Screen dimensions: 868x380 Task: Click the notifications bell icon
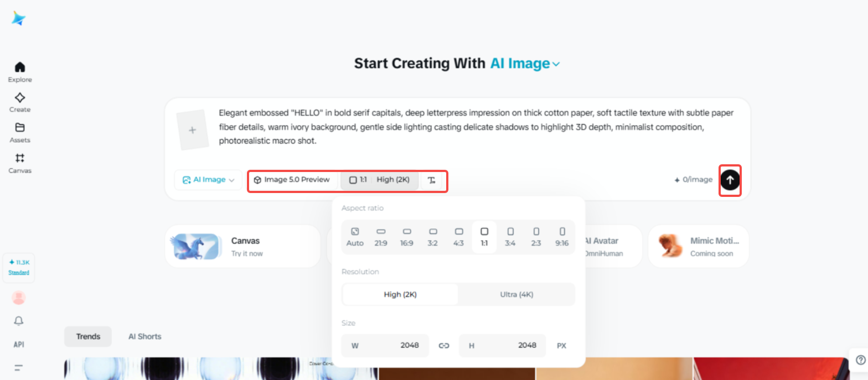point(19,321)
